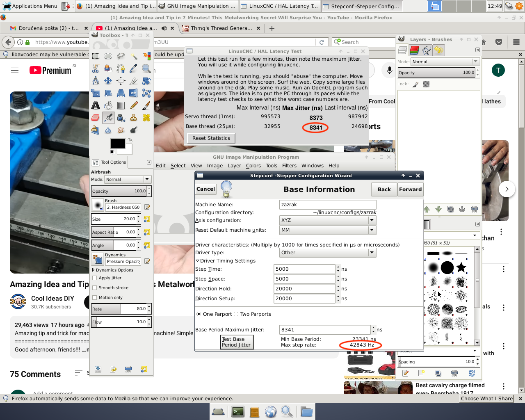Select the Heal tool bandage icon
Image resolution: width=525 pixels, height=420 pixels.
(x=146, y=118)
